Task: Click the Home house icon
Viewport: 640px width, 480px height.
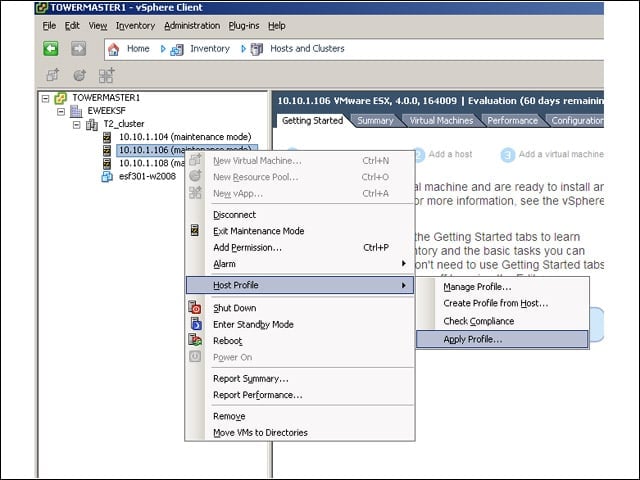Action: click(x=113, y=49)
